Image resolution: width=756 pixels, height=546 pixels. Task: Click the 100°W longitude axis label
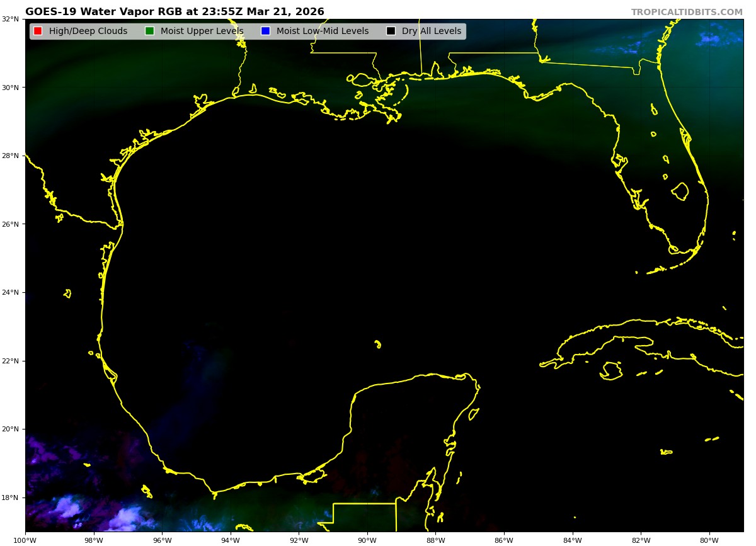click(25, 540)
